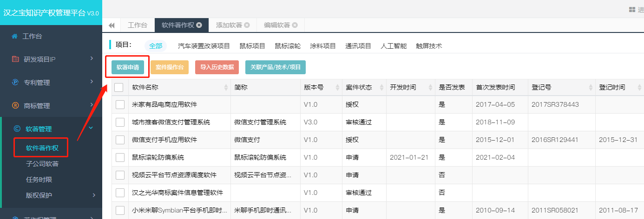Click the date 2021-01-21 in 开发时间 column
This screenshot has height=219, width=644.
tap(409, 157)
